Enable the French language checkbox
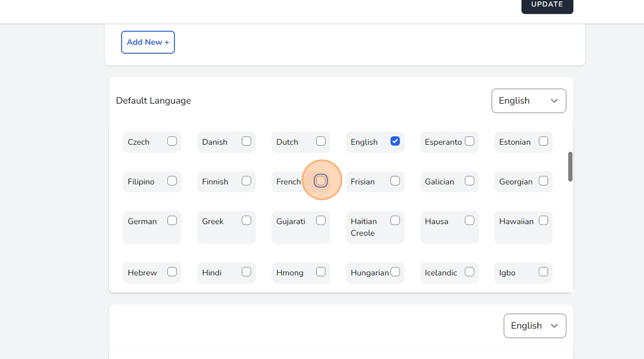 321,180
